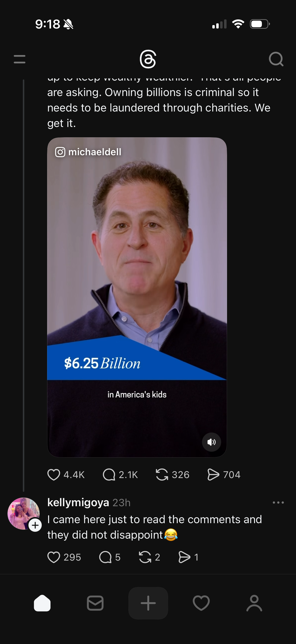Tap the michaeldell Instagram label
The image size is (296, 644).
[x=88, y=152]
